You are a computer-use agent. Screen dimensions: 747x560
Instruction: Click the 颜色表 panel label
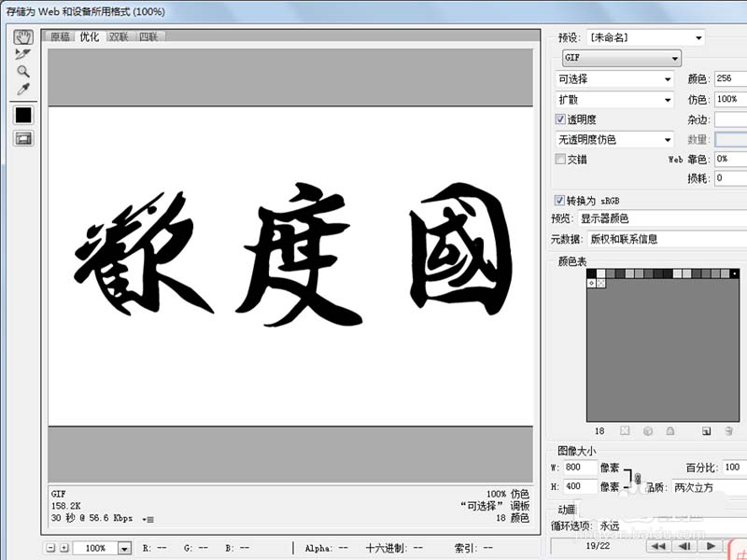(572, 261)
